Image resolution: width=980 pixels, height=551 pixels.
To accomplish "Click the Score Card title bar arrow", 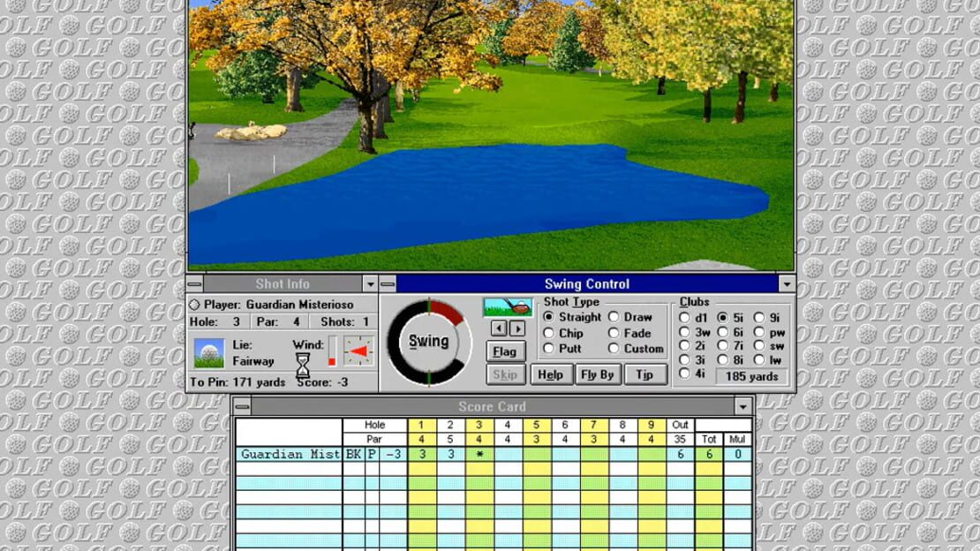I will pyautogui.click(x=743, y=406).
